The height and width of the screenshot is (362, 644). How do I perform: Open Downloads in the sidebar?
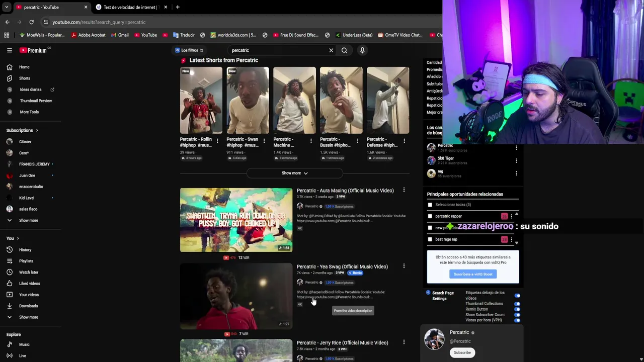pos(29,306)
